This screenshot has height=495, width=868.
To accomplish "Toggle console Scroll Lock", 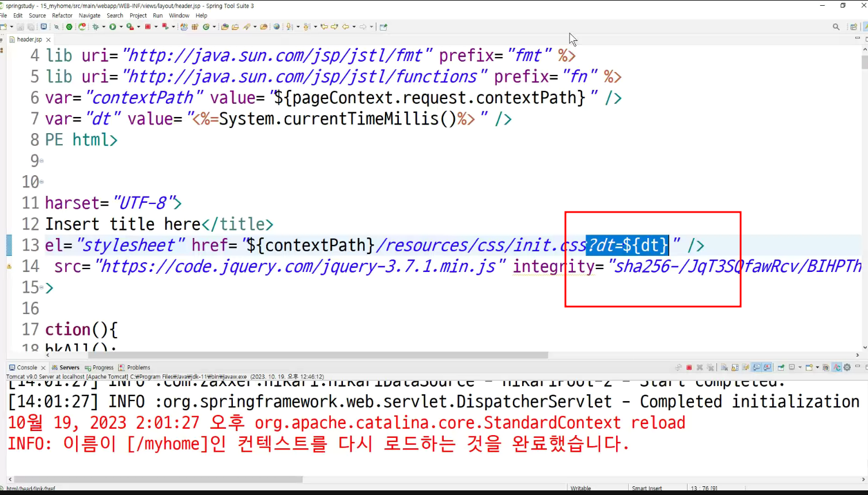I will [x=735, y=367].
